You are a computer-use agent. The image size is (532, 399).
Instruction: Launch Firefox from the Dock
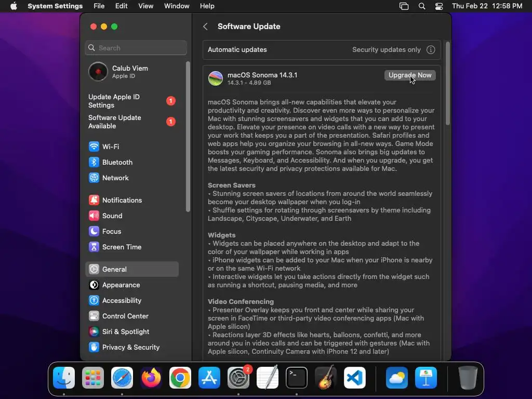tap(151, 378)
